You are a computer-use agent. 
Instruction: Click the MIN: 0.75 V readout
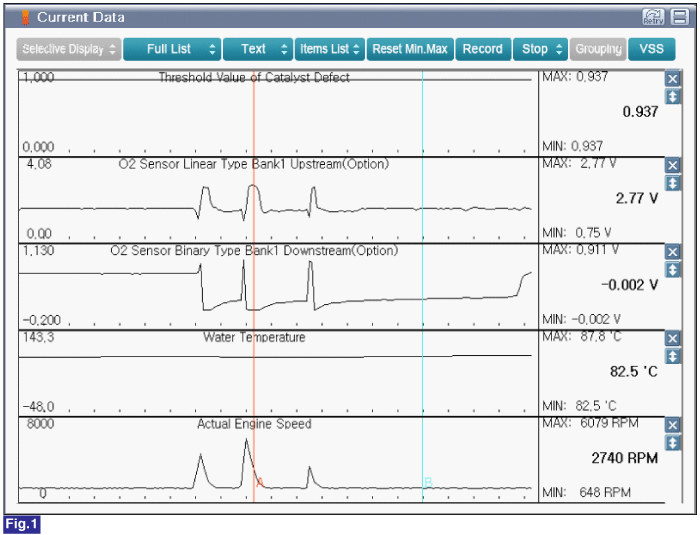(577, 233)
